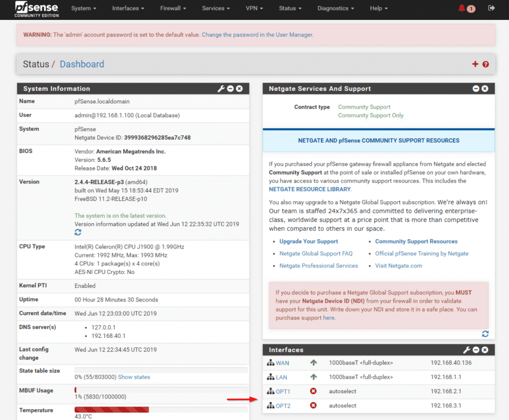The height and width of the screenshot is (420, 509).
Task: Select the Netgate Device ID value
Action: click(158, 138)
